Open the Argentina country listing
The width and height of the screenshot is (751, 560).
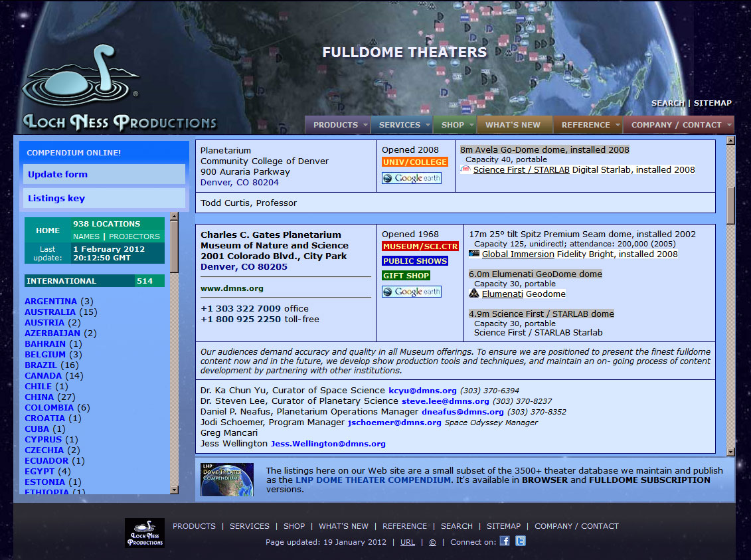point(50,302)
